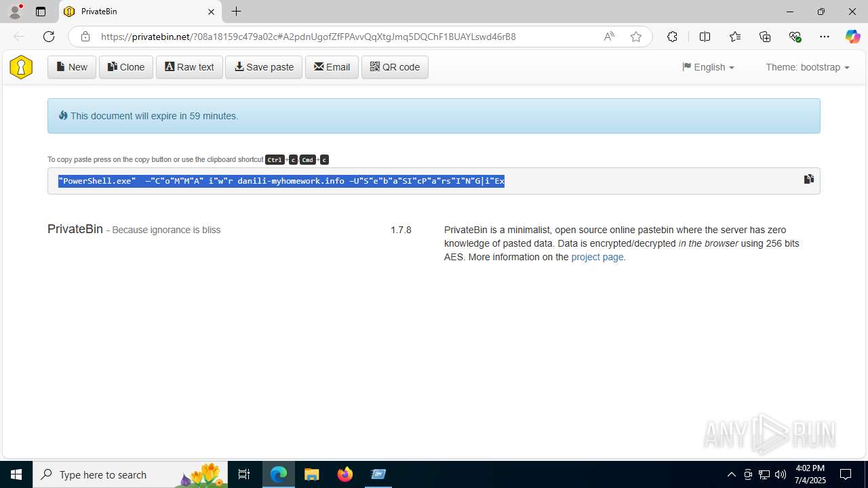Toggle Split screen view
This screenshot has width=868, height=488.
pyautogui.click(x=705, y=37)
